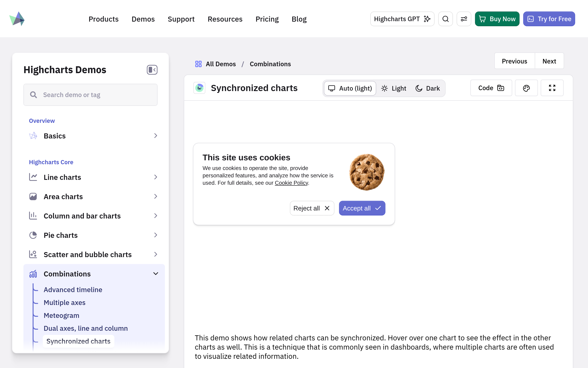Expand the Scatter and bubble charts chevron

coord(156,254)
